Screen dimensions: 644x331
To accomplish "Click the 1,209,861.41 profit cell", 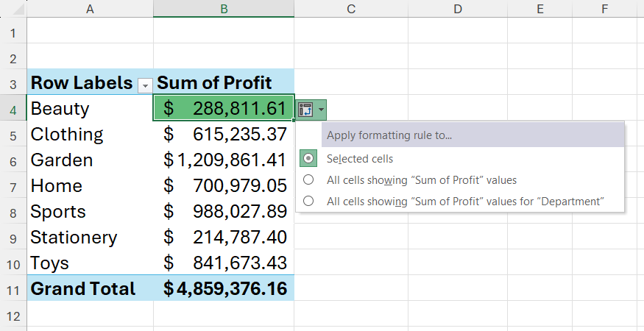I will (x=224, y=159).
